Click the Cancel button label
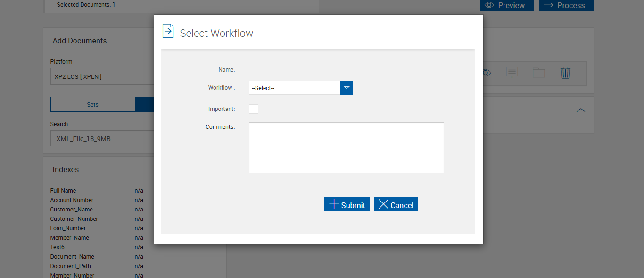 [402, 205]
